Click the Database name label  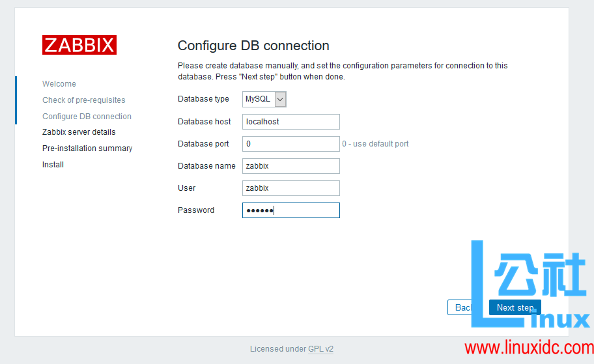[x=206, y=166]
